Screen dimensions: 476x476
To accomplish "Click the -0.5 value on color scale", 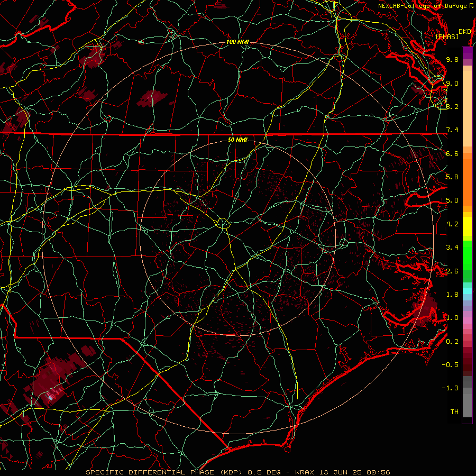I will (450, 365).
